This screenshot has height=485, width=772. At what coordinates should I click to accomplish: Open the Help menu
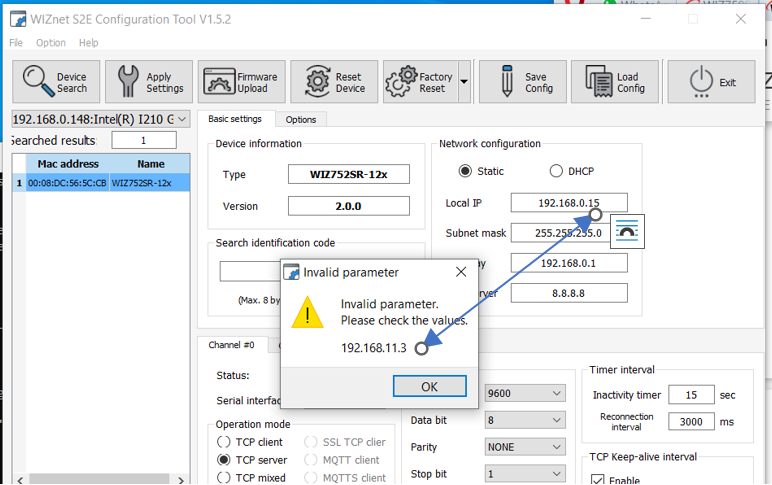[x=89, y=43]
